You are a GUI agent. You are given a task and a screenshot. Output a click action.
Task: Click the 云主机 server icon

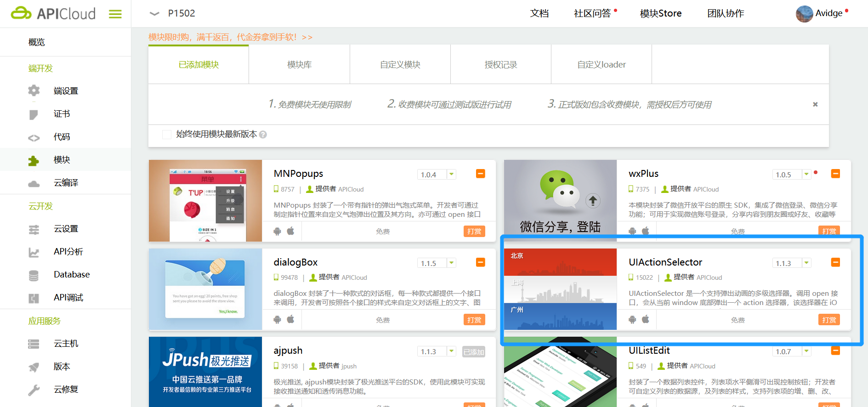[34, 344]
